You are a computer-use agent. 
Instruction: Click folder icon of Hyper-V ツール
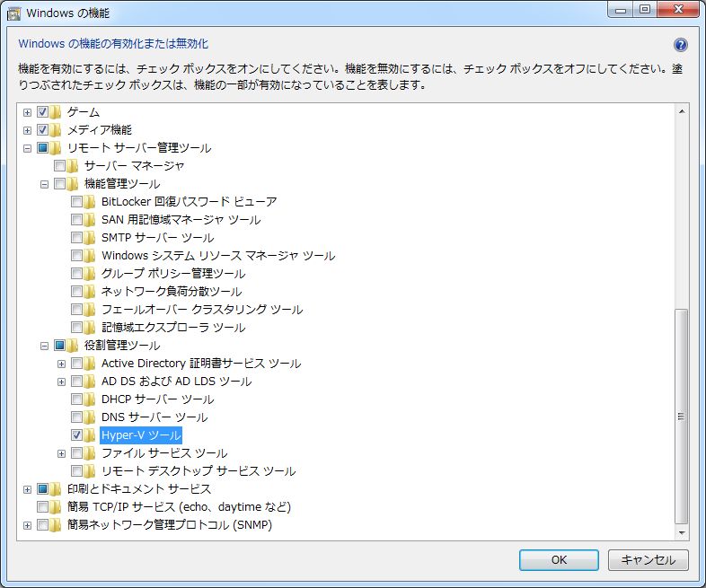90,435
